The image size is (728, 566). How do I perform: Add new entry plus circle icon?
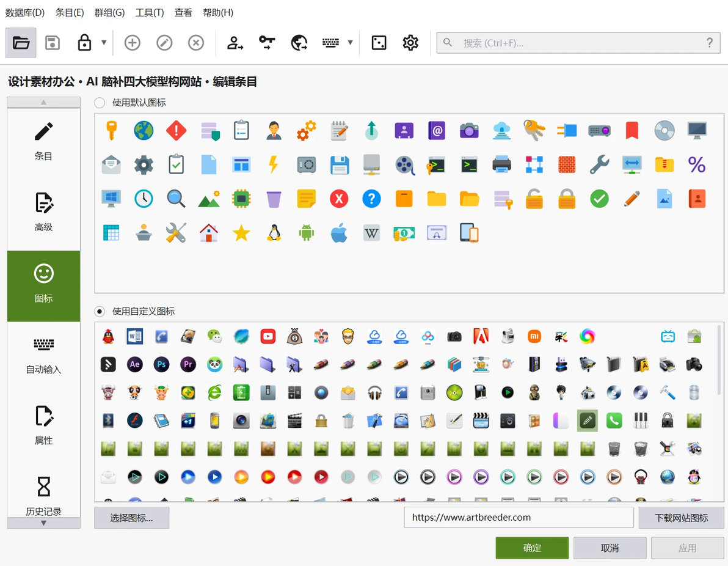point(133,43)
